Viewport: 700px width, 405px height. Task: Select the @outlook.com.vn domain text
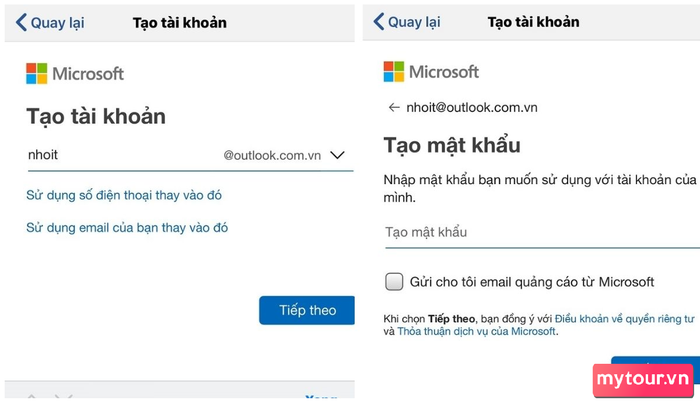pyautogui.click(x=272, y=155)
